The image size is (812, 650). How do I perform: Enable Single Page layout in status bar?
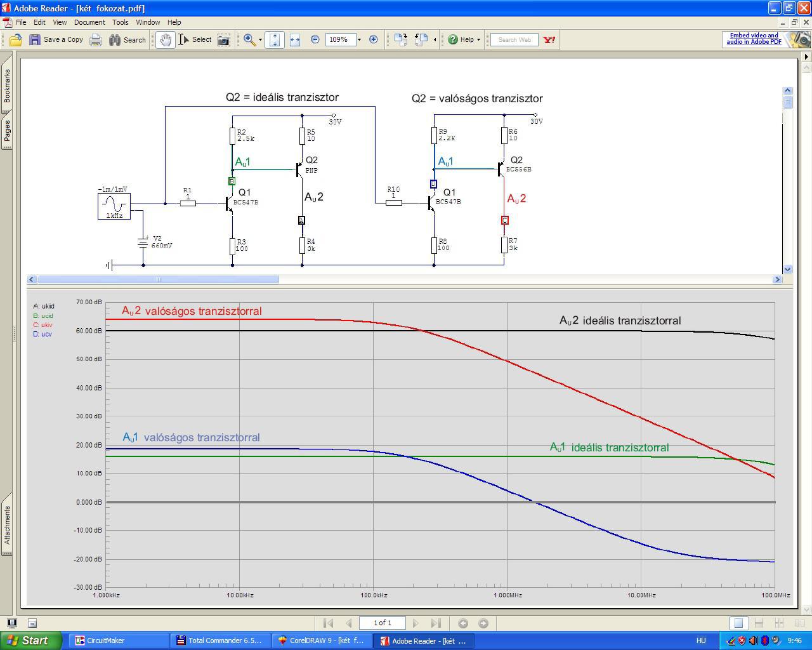(x=738, y=623)
